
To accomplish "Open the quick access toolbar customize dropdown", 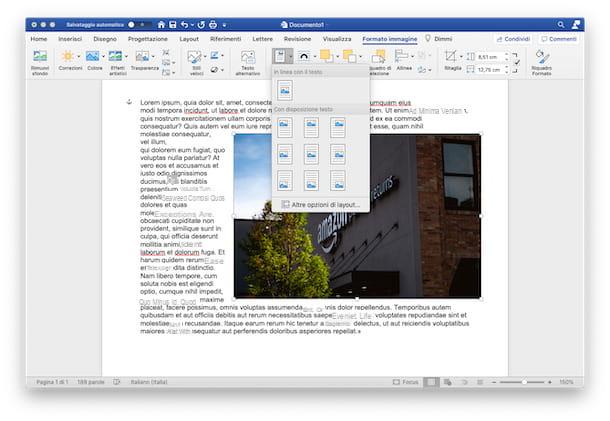I will 224,25.
